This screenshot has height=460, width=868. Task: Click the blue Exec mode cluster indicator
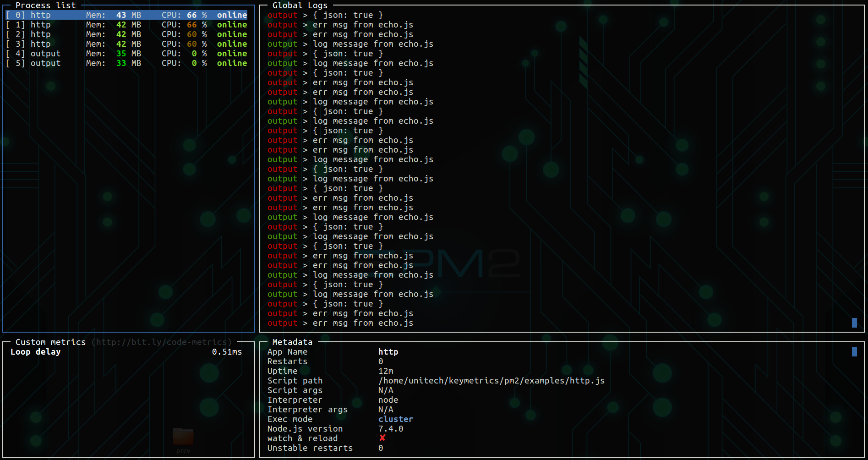click(x=395, y=419)
